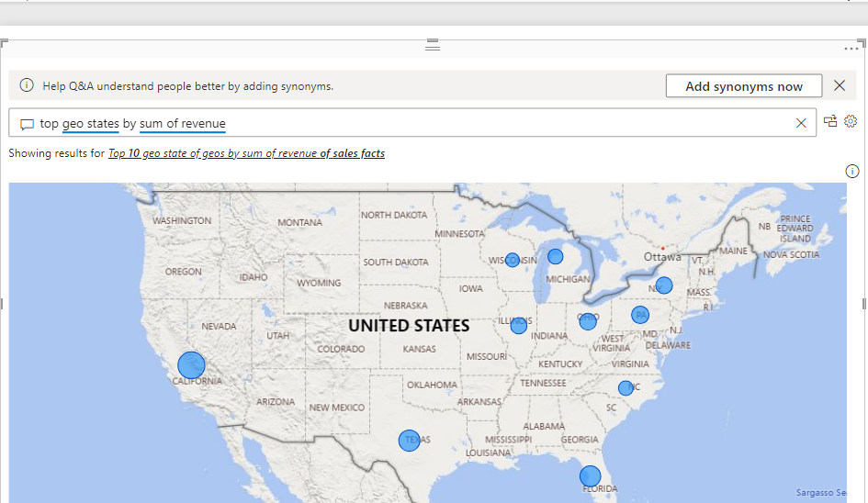Screen dimensions: 868x503
Task: Select the Ohio revenue bubble
Action: click(x=587, y=321)
